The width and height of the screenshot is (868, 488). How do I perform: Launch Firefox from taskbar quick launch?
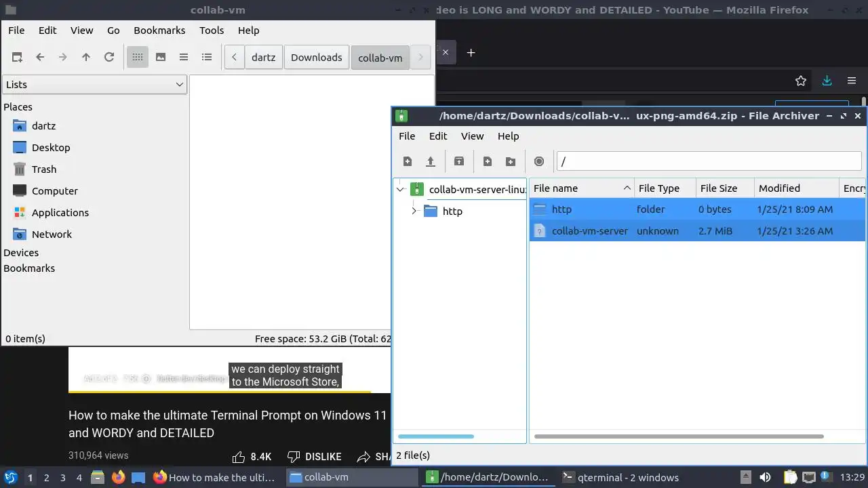click(x=119, y=477)
